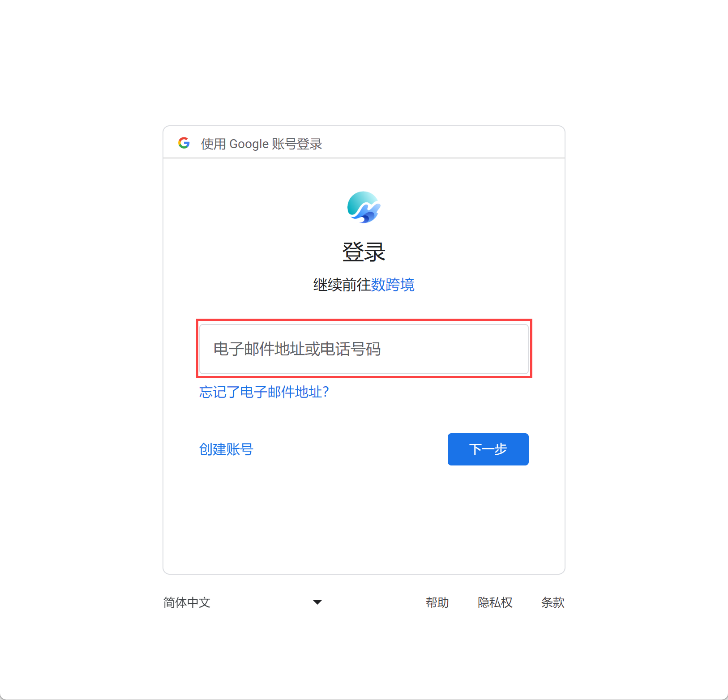This screenshot has height=700, width=728.
Task: Click the language selector triangle arrow
Action: click(317, 602)
